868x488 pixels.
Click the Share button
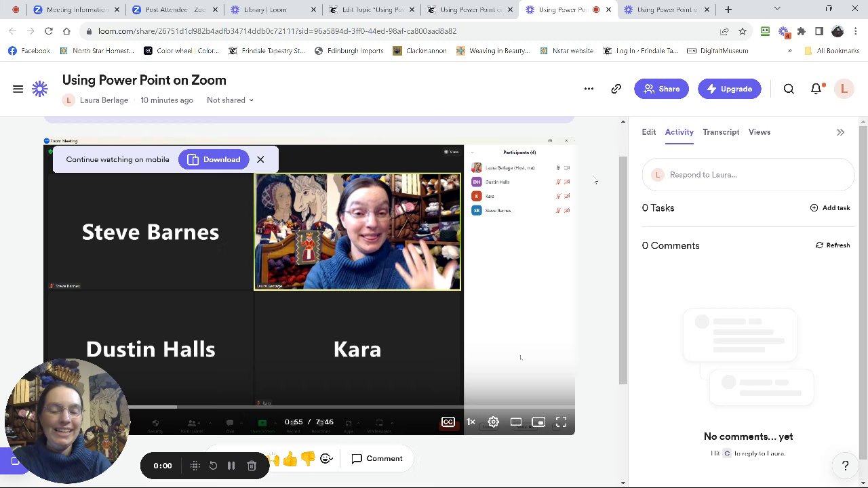click(661, 89)
